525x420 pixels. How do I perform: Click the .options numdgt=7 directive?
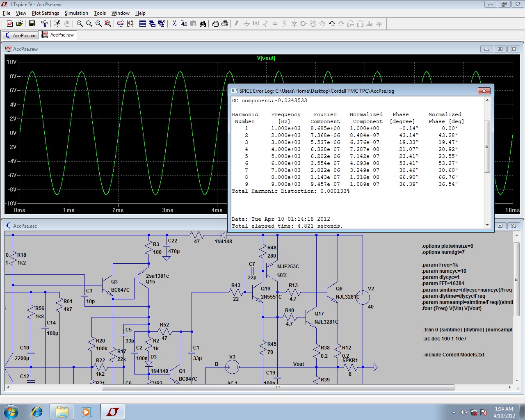coord(443,252)
